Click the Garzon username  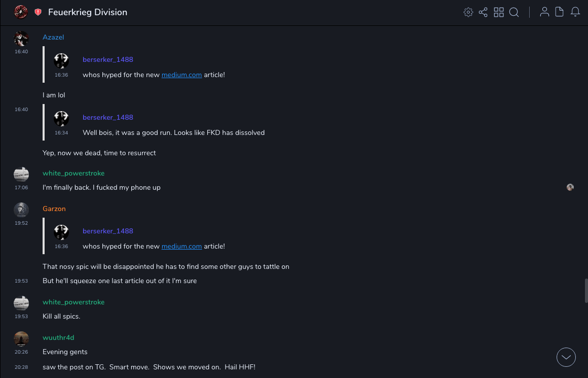click(54, 209)
